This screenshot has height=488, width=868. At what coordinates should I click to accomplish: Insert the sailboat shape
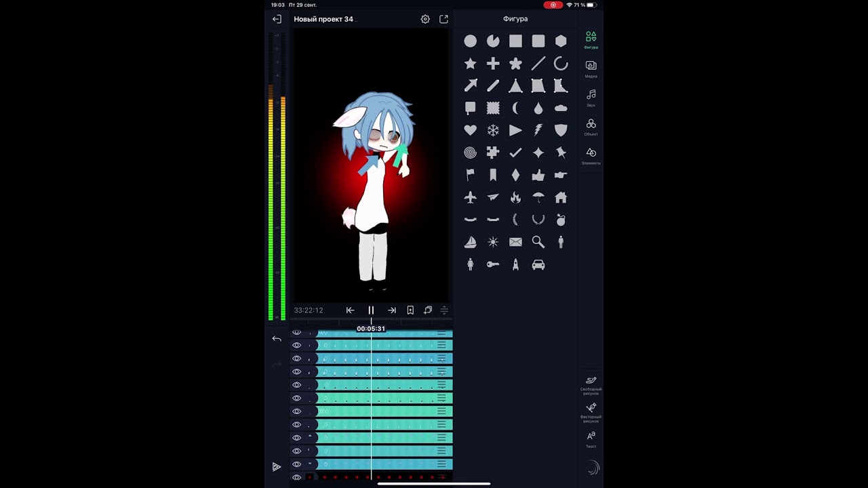470,242
